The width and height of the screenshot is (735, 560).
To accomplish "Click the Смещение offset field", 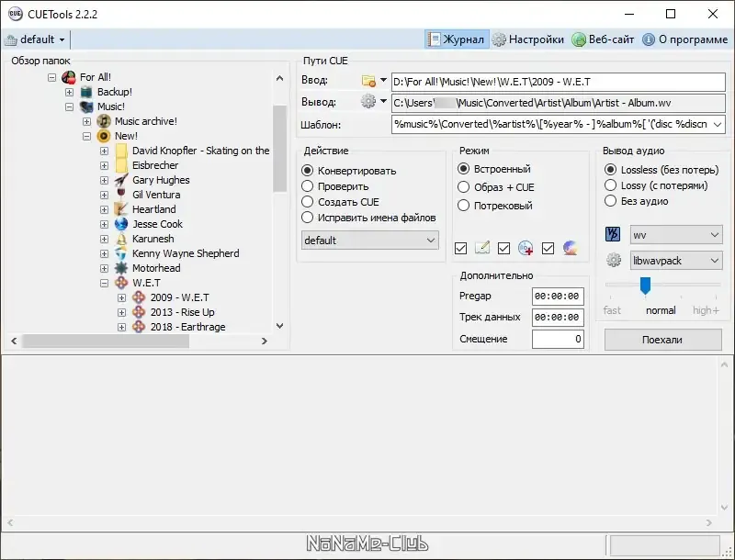I will pos(558,339).
